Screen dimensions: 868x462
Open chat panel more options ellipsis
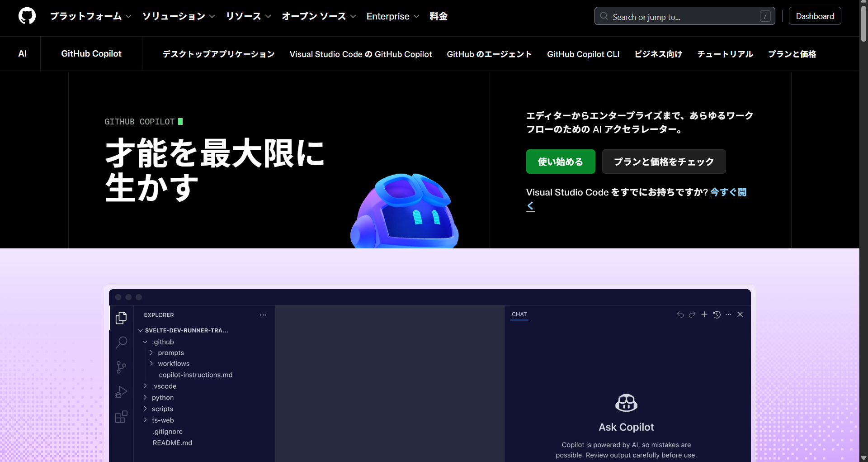(728, 314)
